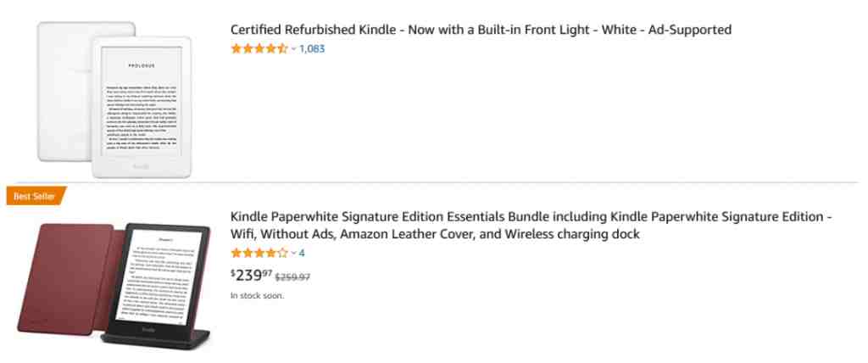868x363 pixels.
Task: Open front-facing white Kindle image
Action: tap(142, 107)
